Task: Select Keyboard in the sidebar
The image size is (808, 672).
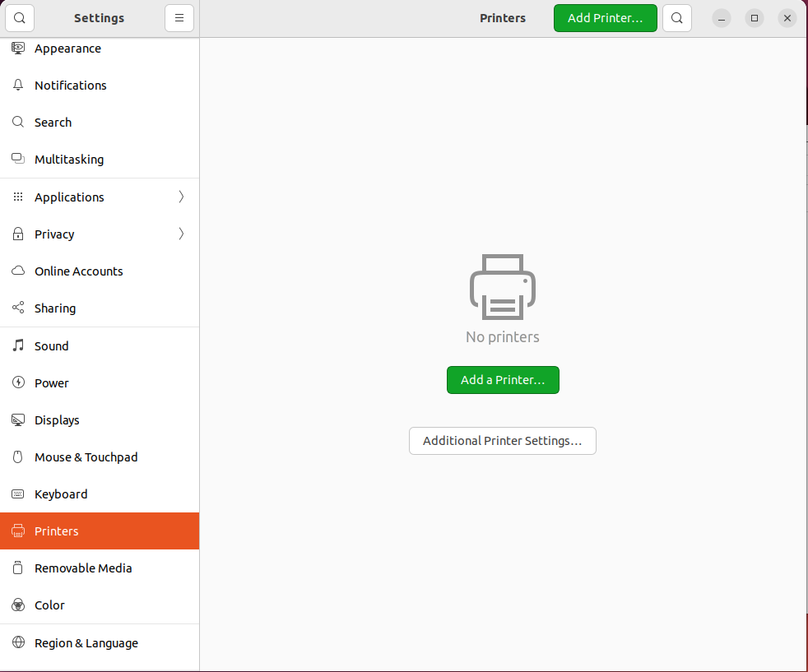Action: coord(61,494)
